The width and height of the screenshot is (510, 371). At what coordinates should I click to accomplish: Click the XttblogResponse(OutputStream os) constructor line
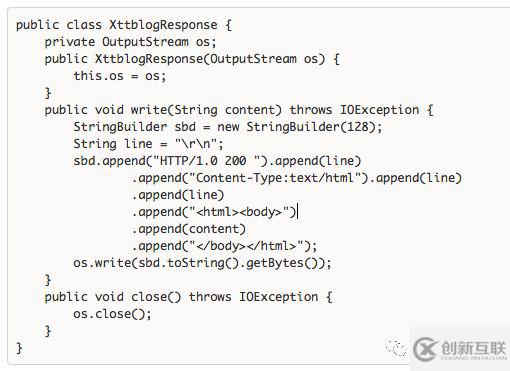coord(192,59)
